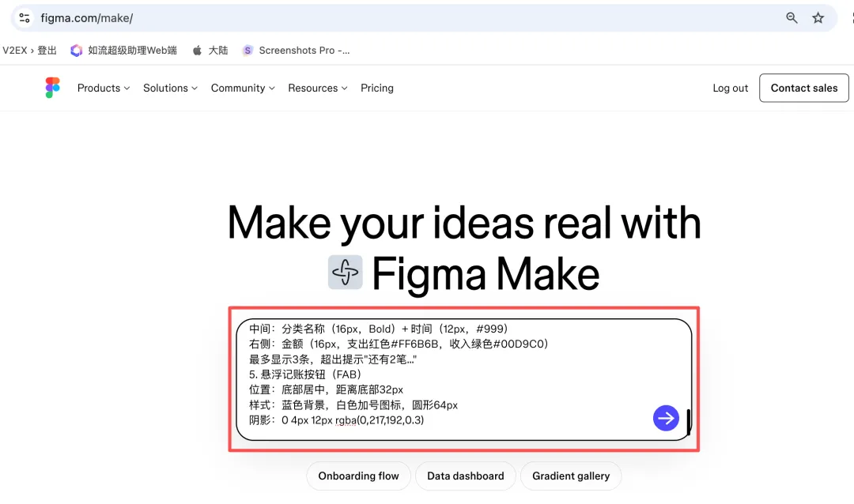854x504 pixels.
Task: Click the line starting with '右侧：金额'
Action: pyautogui.click(x=399, y=344)
